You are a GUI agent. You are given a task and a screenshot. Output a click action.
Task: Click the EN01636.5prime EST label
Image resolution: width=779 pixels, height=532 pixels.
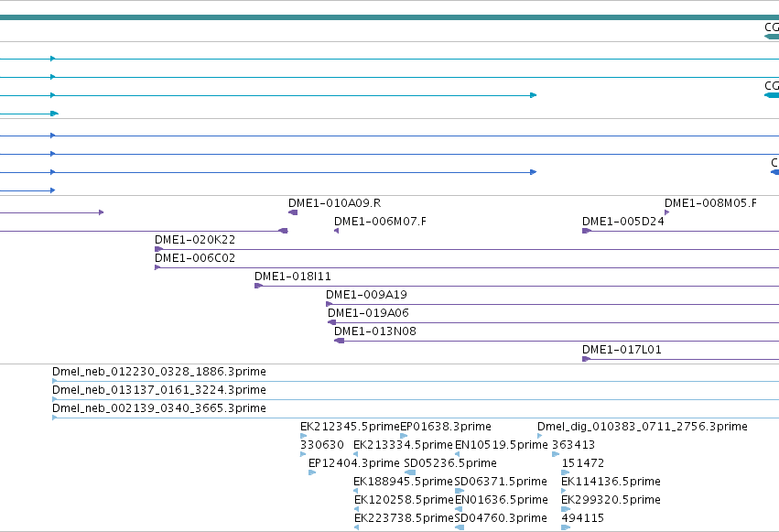coord(502,501)
